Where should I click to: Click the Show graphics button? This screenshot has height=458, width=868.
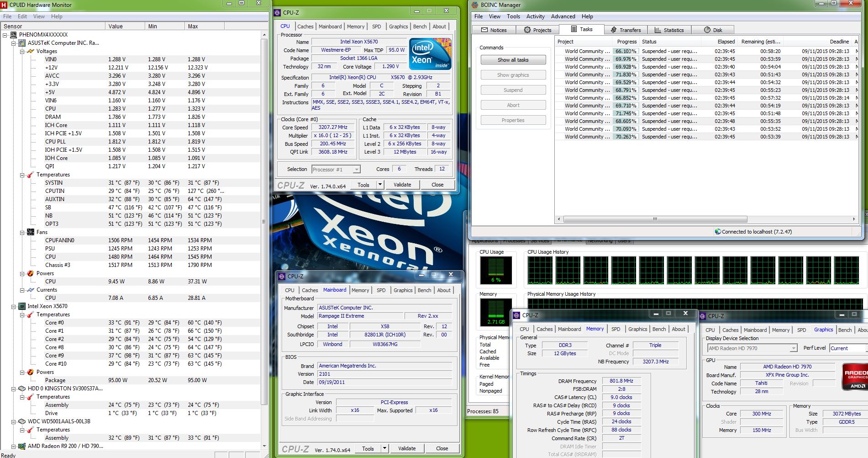(x=513, y=75)
